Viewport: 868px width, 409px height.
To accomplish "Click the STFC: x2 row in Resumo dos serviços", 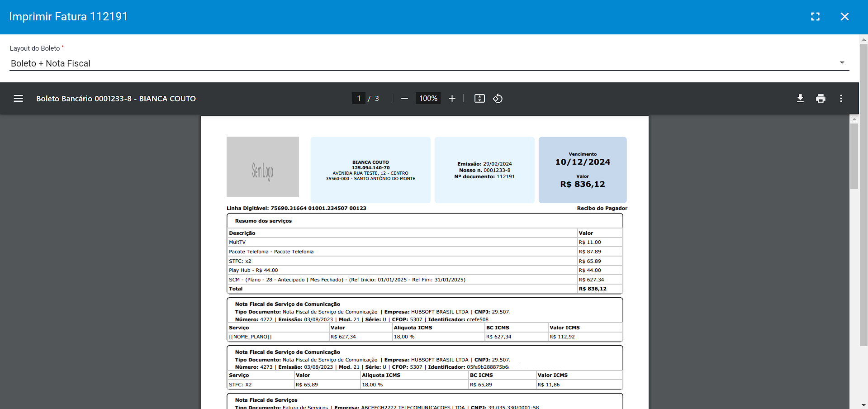I will pos(425,262).
